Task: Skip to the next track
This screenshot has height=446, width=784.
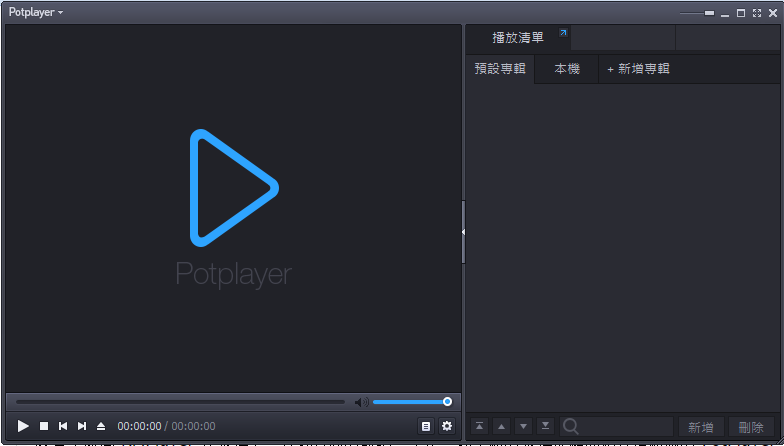Action: tap(82, 426)
